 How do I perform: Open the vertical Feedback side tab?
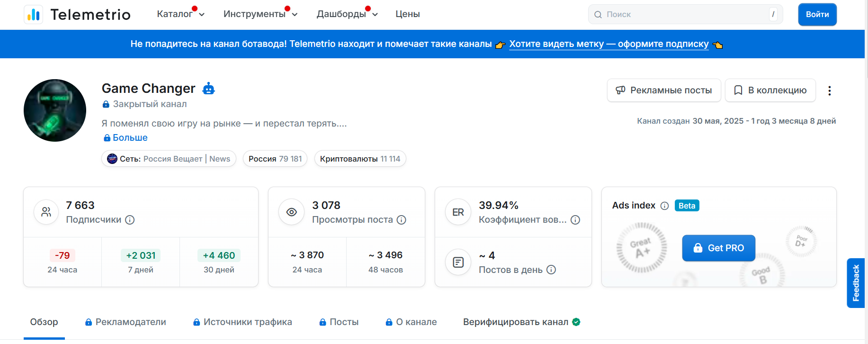click(856, 283)
